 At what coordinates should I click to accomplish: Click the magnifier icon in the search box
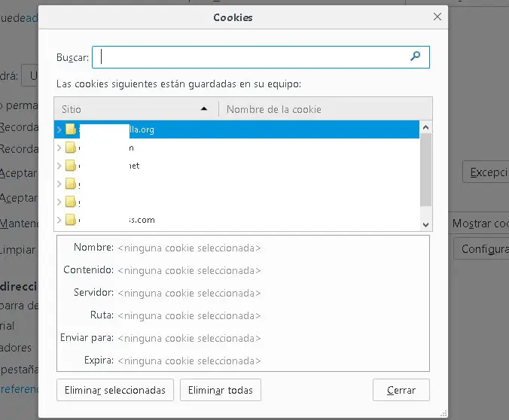415,56
